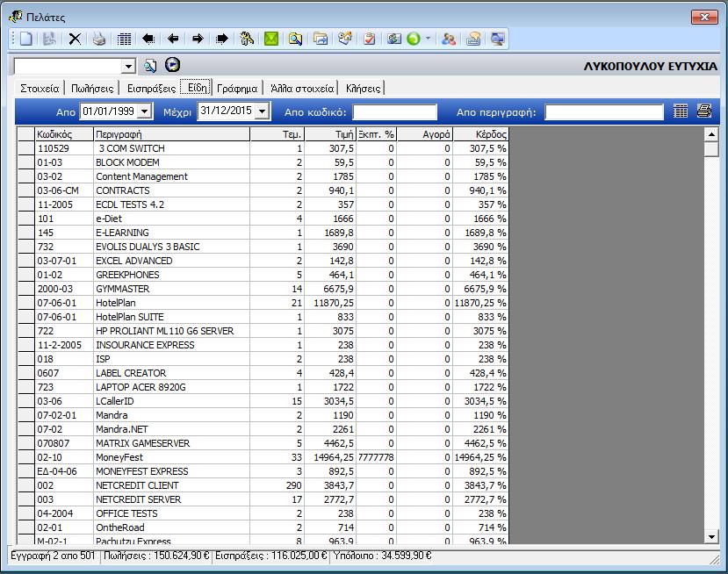Select the LCallerID description cell

click(172, 401)
